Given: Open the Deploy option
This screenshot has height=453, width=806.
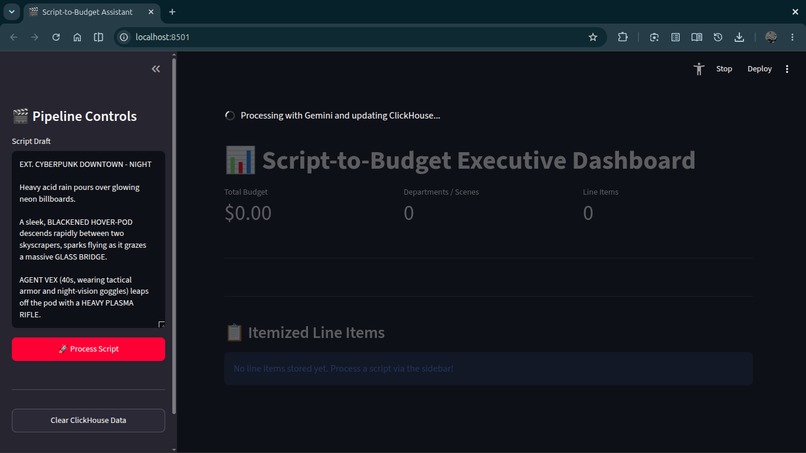Looking at the screenshot, I should pyautogui.click(x=759, y=69).
